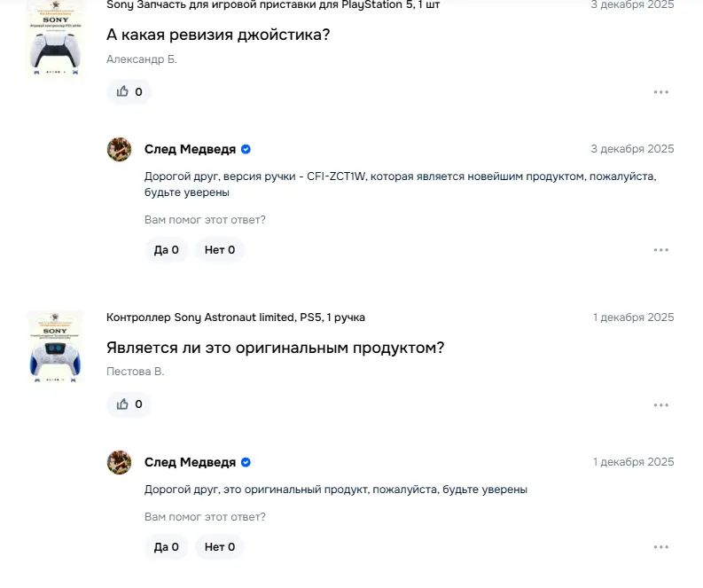This screenshot has width=703, height=588.
Task: Open more options for the CFI-ZCT1W answer
Action: pyautogui.click(x=660, y=250)
